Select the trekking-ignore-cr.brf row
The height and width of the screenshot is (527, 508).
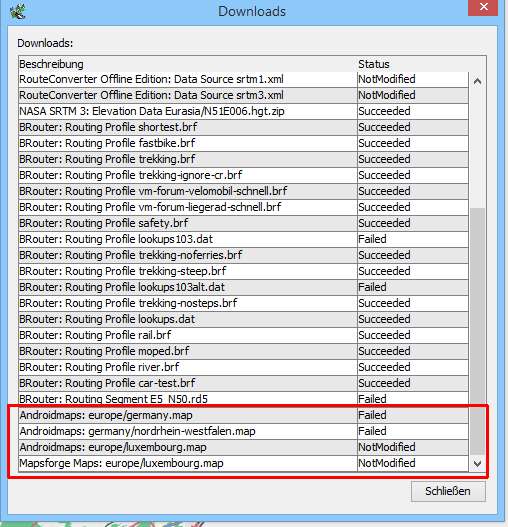[243, 175]
